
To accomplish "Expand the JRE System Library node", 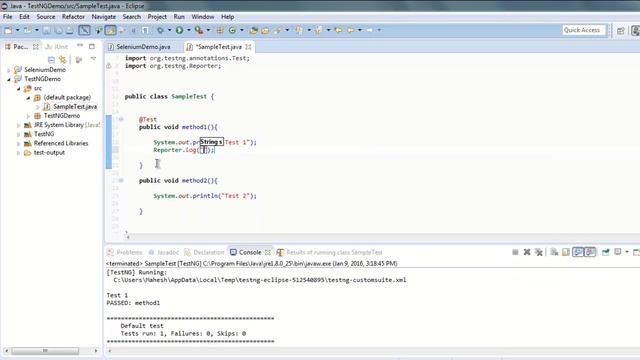I will coord(19,125).
